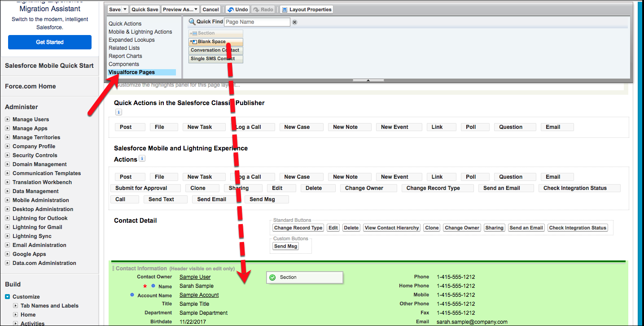The image size is (644, 326).
Task: Open Force.com Home link
Action: (31, 86)
